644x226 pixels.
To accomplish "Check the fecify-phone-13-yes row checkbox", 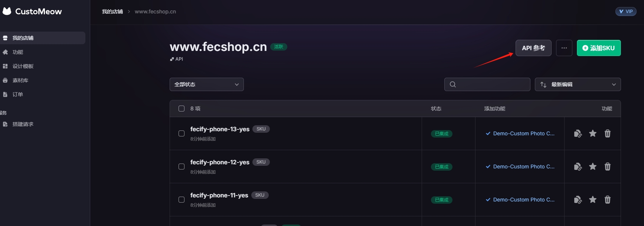I will [x=182, y=133].
